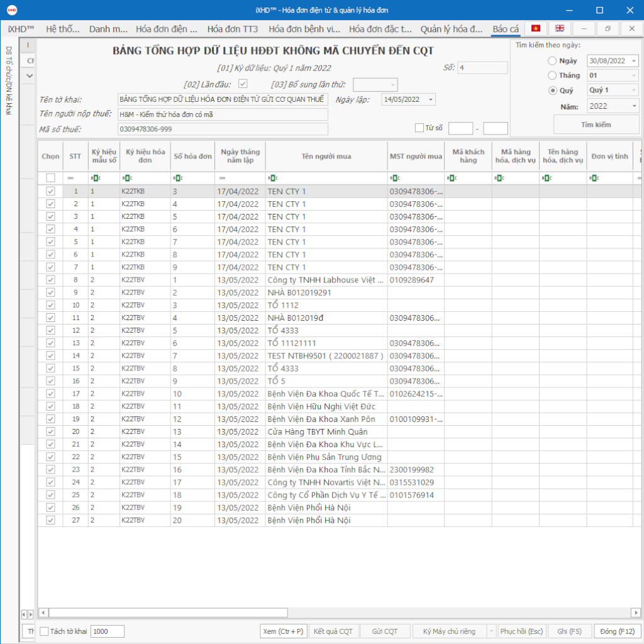Select the Ngày radio button
The height and width of the screenshot is (644, 644).
pyautogui.click(x=552, y=61)
